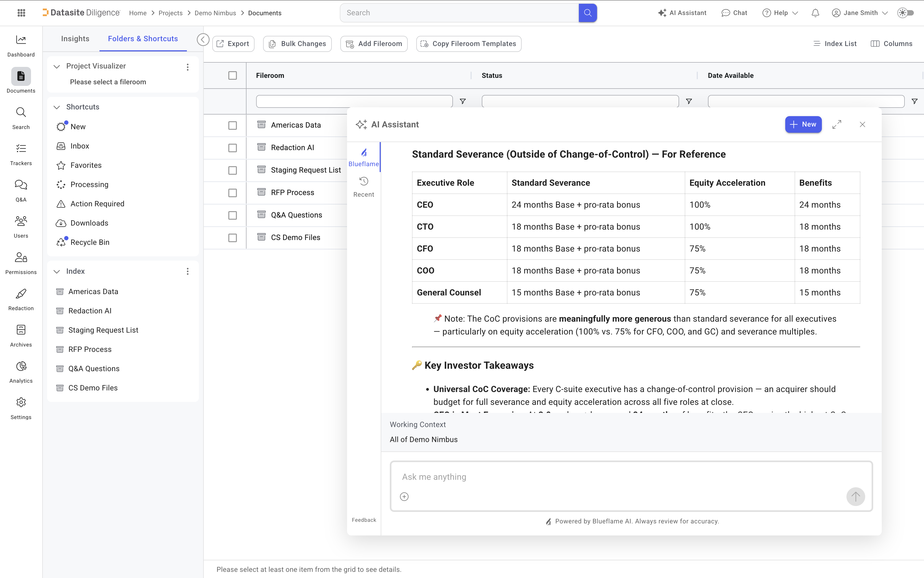Open the Index List view
The height and width of the screenshot is (578, 924).
click(x=835, y=44)
